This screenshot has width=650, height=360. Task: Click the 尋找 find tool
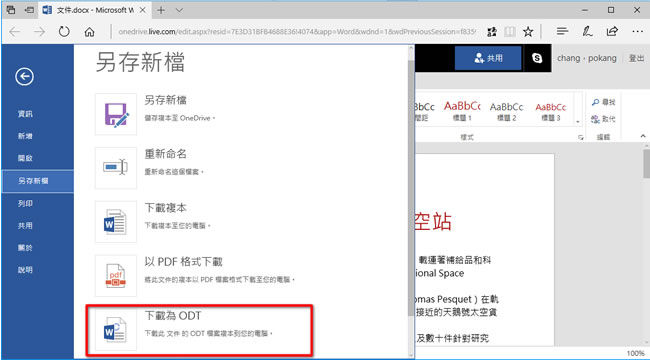pos(603,102)
